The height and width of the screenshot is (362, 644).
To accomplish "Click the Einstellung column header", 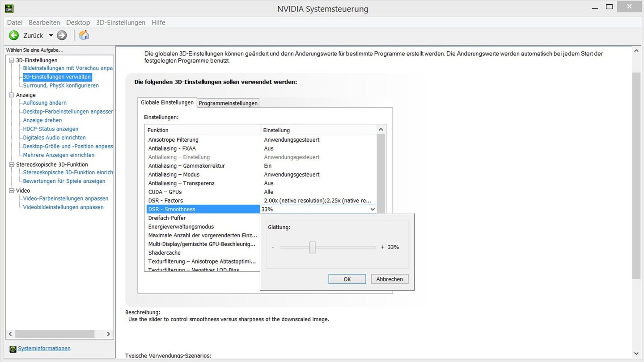I will [x=318, y=130].
